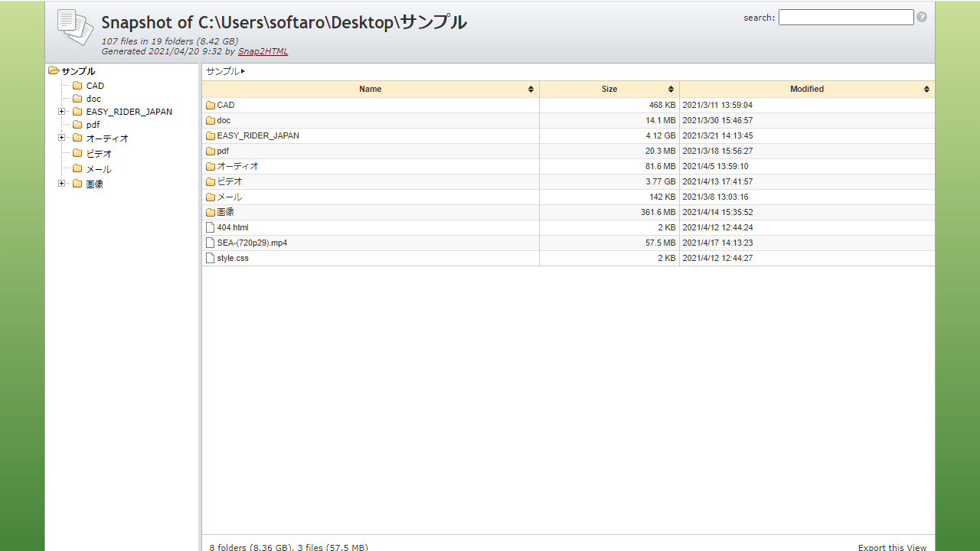Click the 画像 folder icon in tree
The height and width of the screenshot is (551, 980).
tap(77, 184)
